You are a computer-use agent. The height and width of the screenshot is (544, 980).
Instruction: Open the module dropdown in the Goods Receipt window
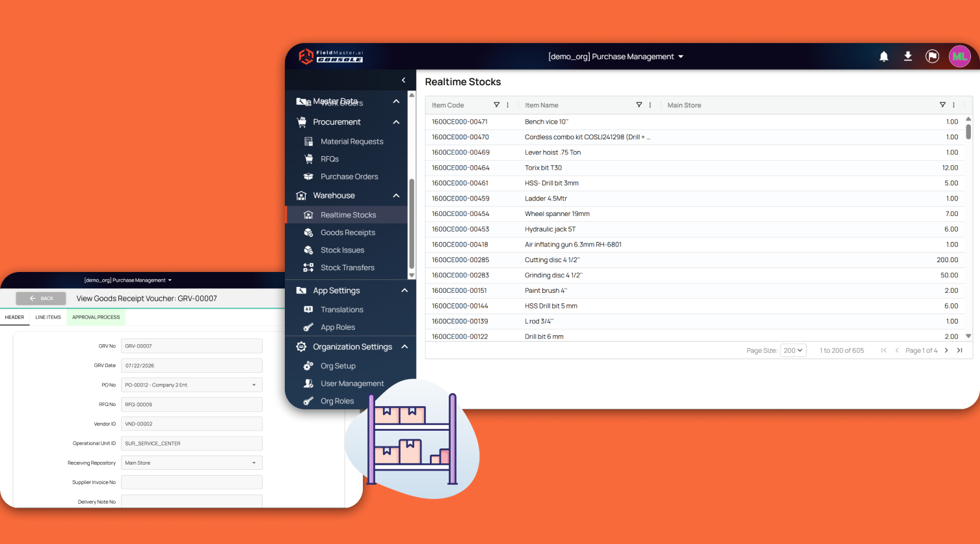pos(128,280)
